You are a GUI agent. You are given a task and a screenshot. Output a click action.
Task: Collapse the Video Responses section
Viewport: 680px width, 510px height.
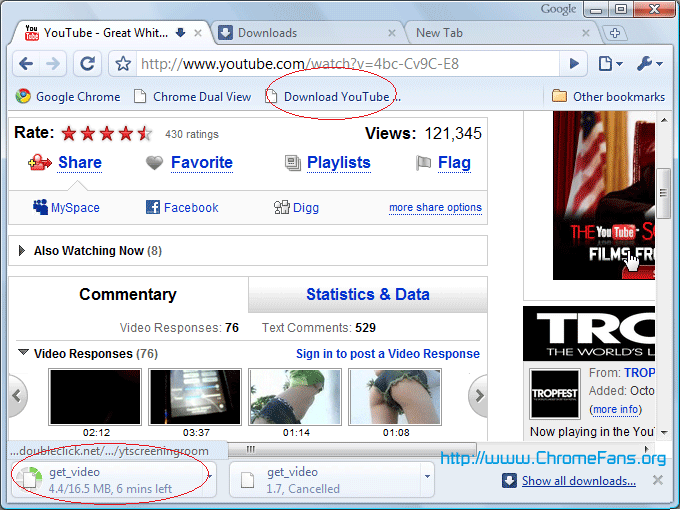(x=23, y=352)
